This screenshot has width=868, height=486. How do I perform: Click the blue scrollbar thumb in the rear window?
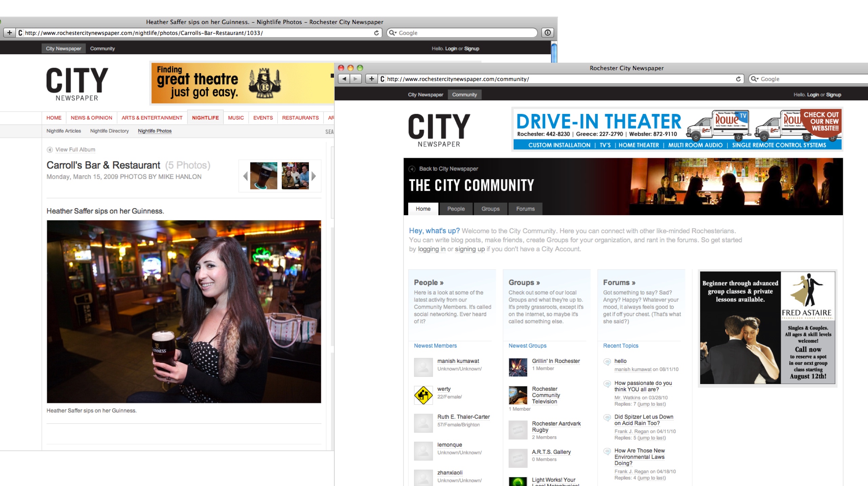[x=554, y=53]
